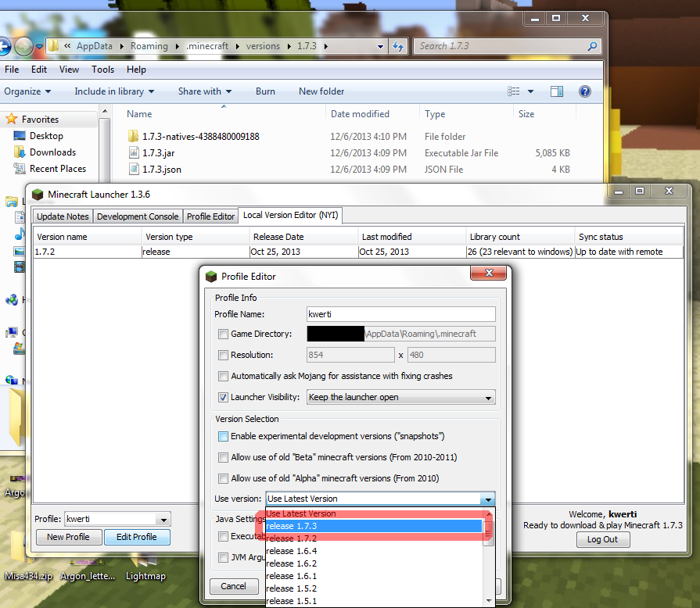Click the Explorer sidebar scrollbar track
Viewport: 700px width, 608px height.
pos(104,152)
